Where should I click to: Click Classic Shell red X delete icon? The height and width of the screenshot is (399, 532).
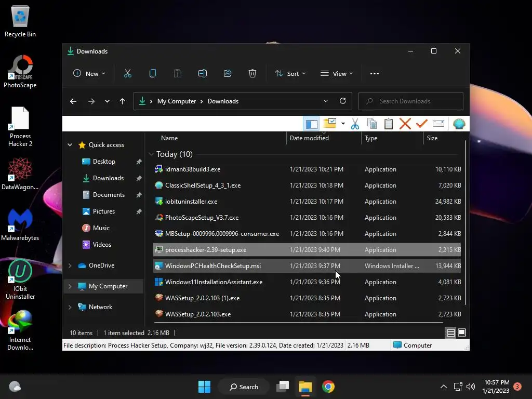point(405,124)
